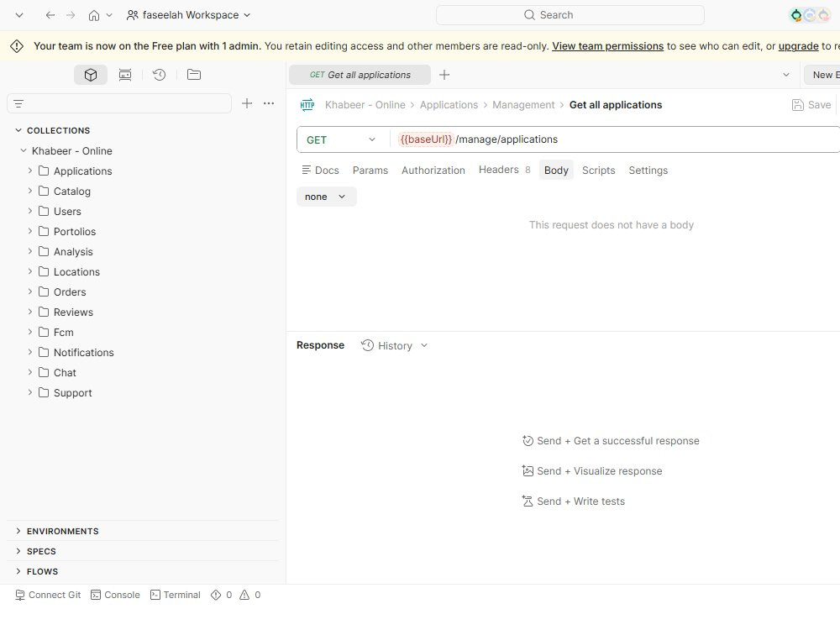Switch to the Settings tab
Viewport: 840px width, 630px height.
(x=648, y=171)
